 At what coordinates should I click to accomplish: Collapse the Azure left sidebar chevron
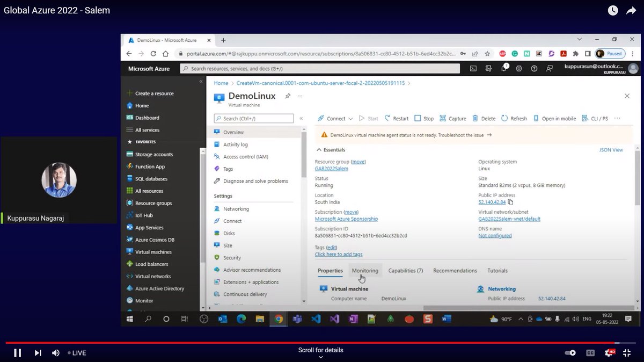pyautogui.click(x=201, y=82)
